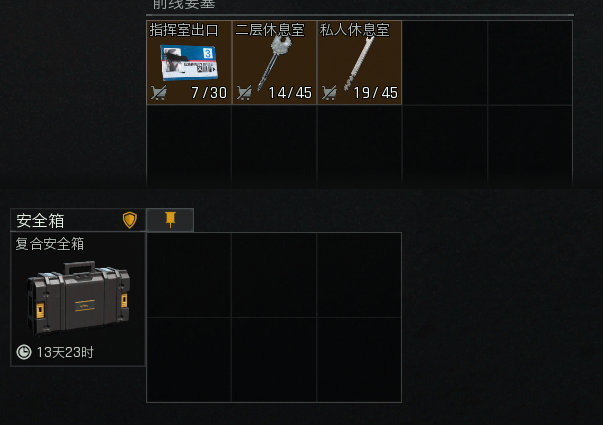Select the top-left empty safe box slot
603x425 pixels.
coord(189,275)
